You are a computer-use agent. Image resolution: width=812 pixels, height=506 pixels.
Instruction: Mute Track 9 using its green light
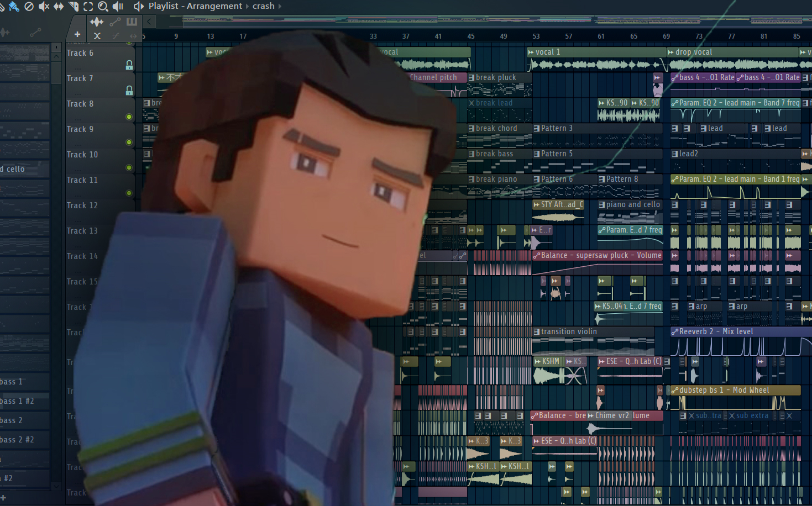(x=129, y=142)
